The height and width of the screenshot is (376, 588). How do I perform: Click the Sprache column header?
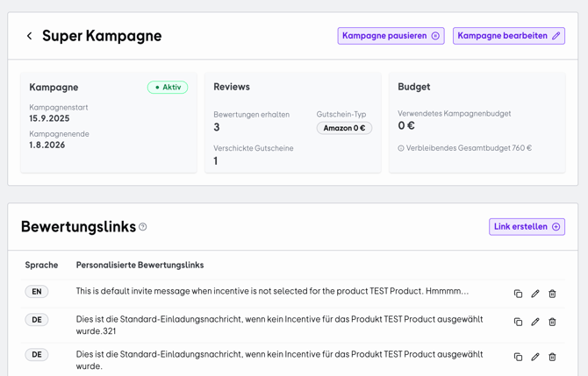[x=41, y=265]
